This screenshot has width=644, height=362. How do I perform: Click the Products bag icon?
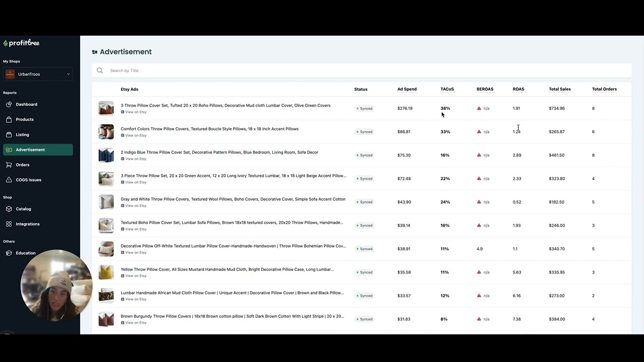[x=9, y=120]
